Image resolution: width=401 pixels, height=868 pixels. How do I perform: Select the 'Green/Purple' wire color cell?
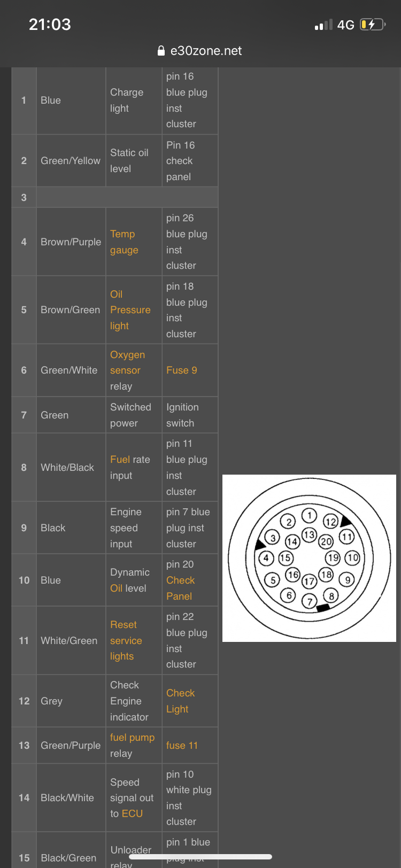71,746
